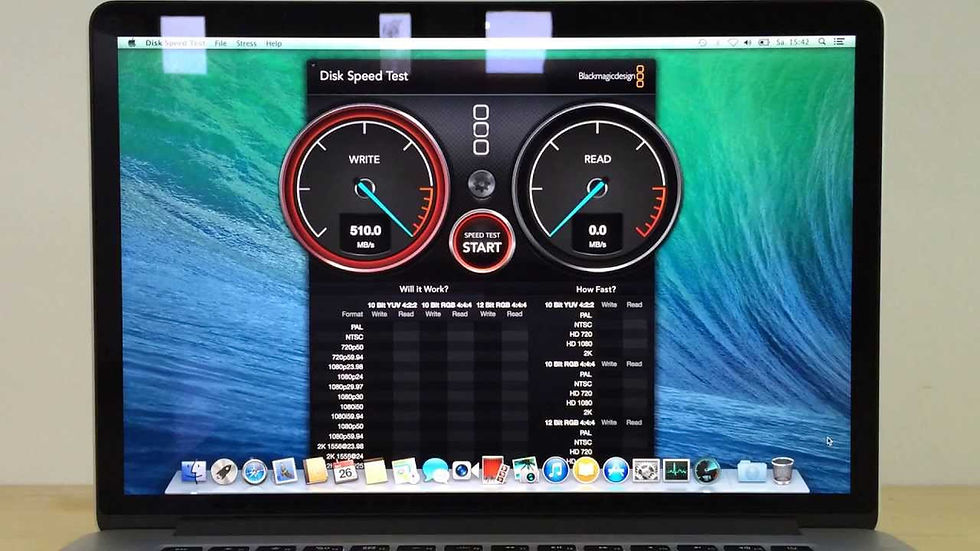Open Maps from the dock
This screenshot has height=551, width=980.
click(x=405, y=472)
